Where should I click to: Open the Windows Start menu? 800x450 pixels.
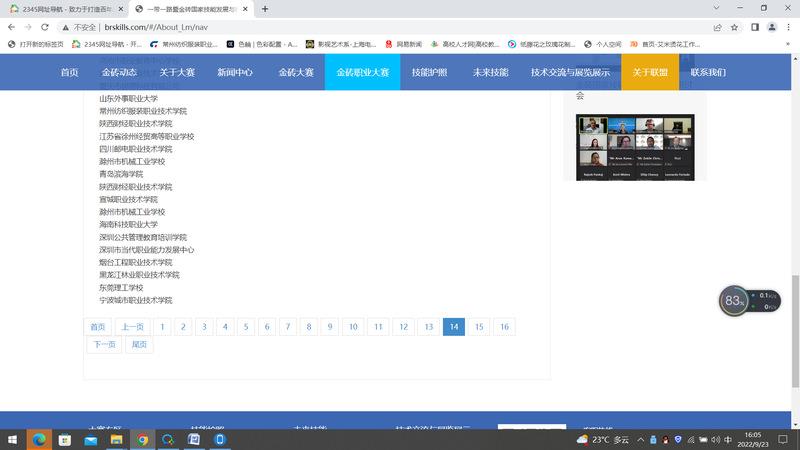[14, 439]
